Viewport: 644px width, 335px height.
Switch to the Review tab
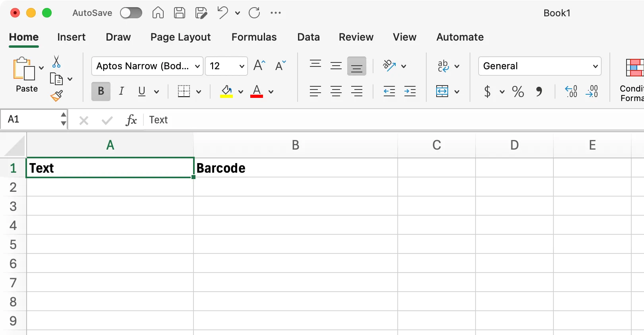pyautogui.click(x=356, y=37)
